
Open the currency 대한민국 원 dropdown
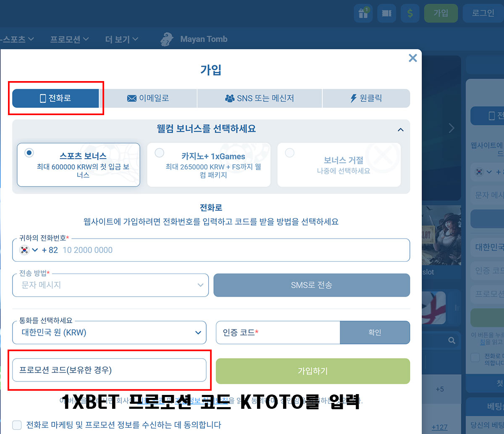(110, 332)
